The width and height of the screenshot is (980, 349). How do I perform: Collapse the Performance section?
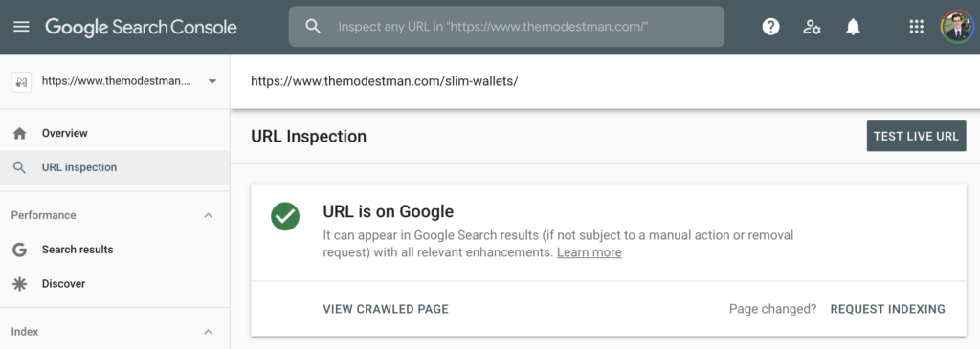pyautogui.click(x=209, y=215)
